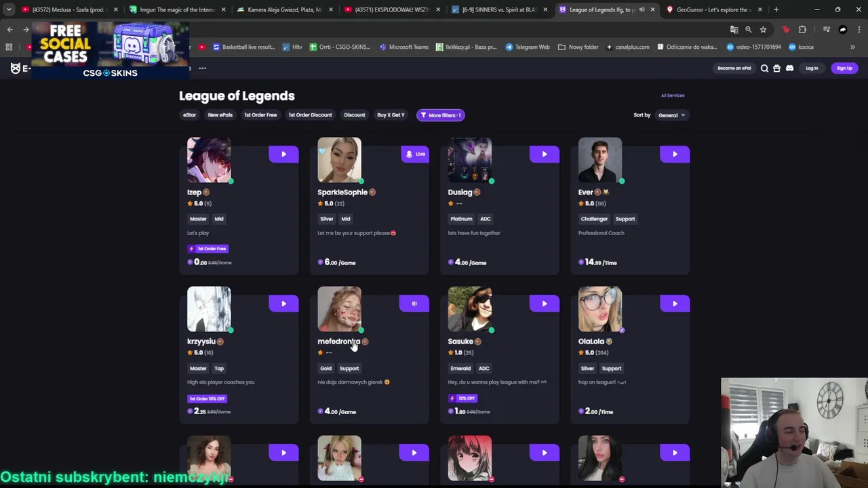This screenshot has height=488, width=868.
Task: Switch to the SINNERS vs. Spirit tab
Action: pos(499,9)
